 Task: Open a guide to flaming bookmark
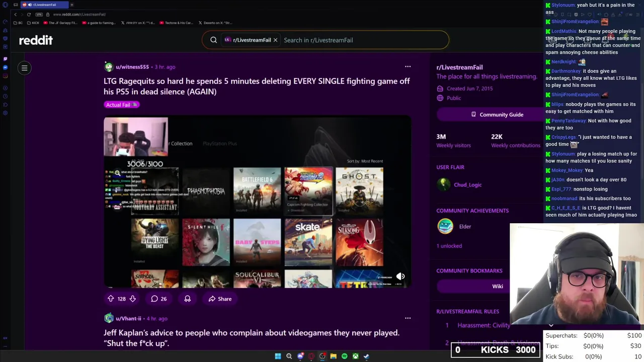pyautogui.click(x=98, y=23)
